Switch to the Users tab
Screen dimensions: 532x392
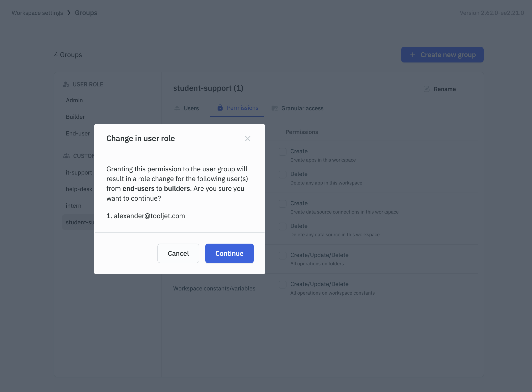pyautogui.click(x=191, y=108)
